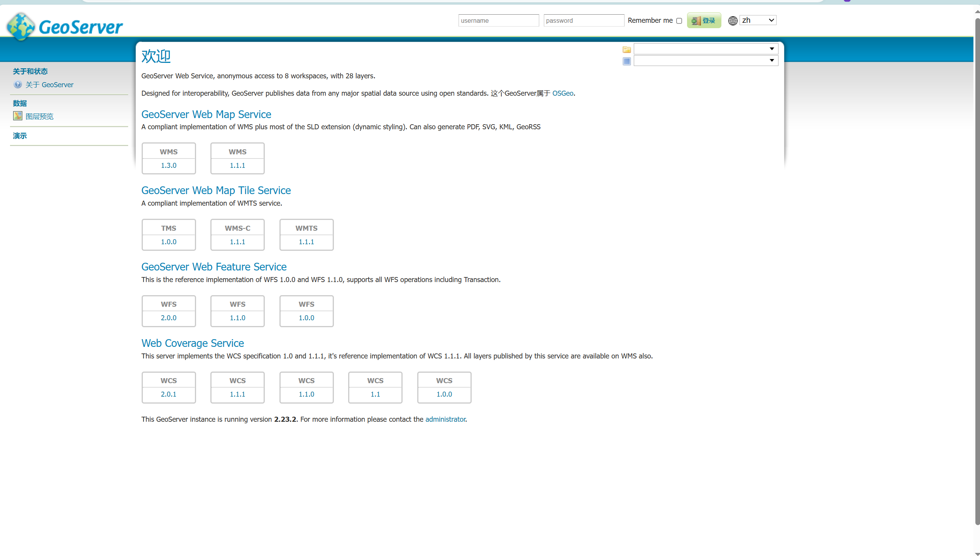This screenshot has height=556, width=980.
Task: Expand the layer selection dropdown
Action: (706, 60)
